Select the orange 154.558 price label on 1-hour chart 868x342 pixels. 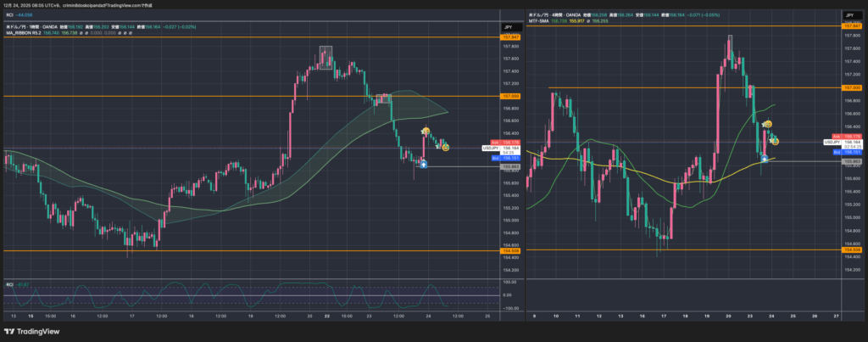click(x=510, y=251)
